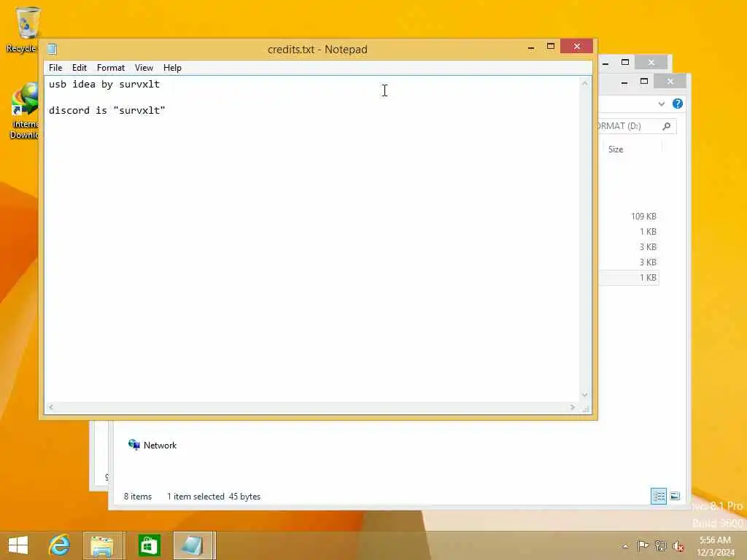747x560 pixels.
Task: Open Explorer help question mark icon
Action: tap(678, 104)
